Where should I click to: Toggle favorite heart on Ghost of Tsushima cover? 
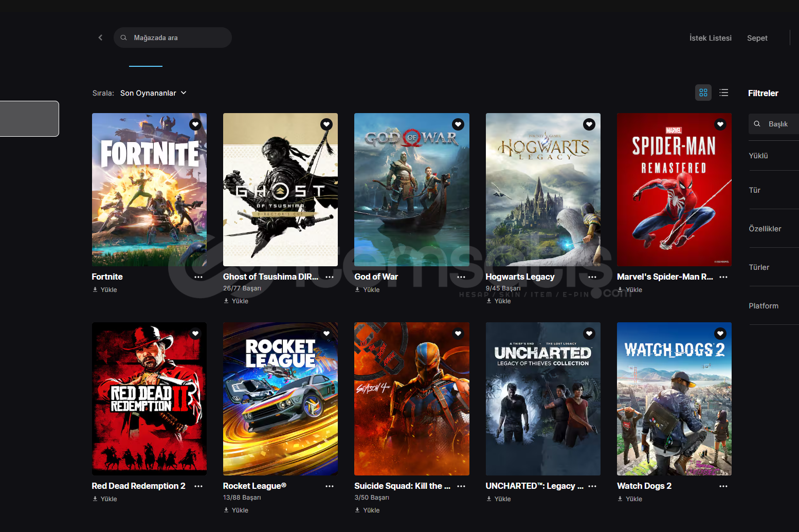[326, 124]
